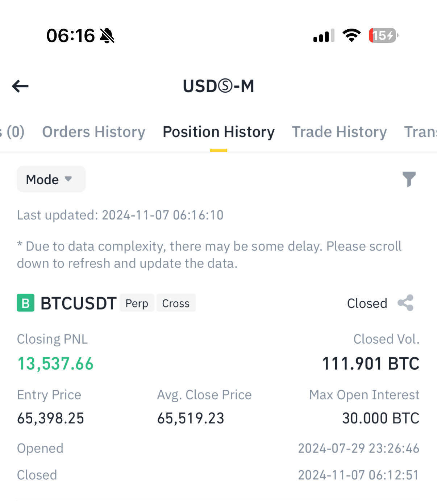Tap the Cross margin tag
Image resolution: width=437 pixels, height=504 pixels.
tap(176, 303)
